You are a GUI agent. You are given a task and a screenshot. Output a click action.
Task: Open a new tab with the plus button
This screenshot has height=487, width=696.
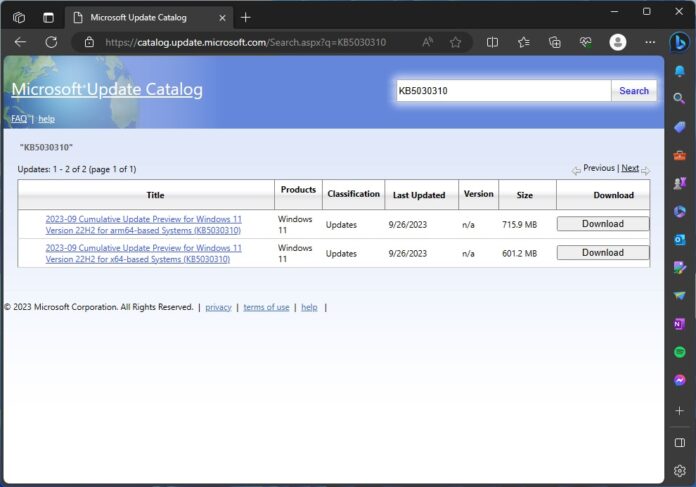tap(245, 17)
